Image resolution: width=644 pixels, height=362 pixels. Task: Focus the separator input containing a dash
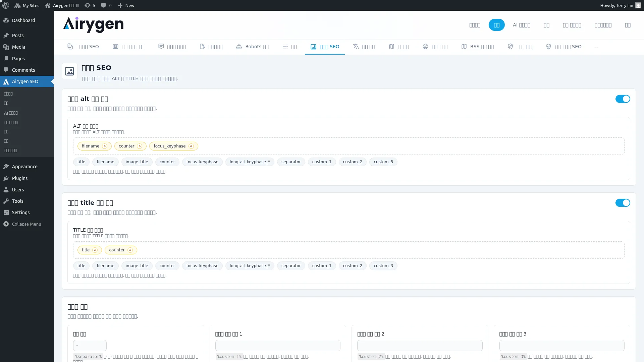[90, 346]
